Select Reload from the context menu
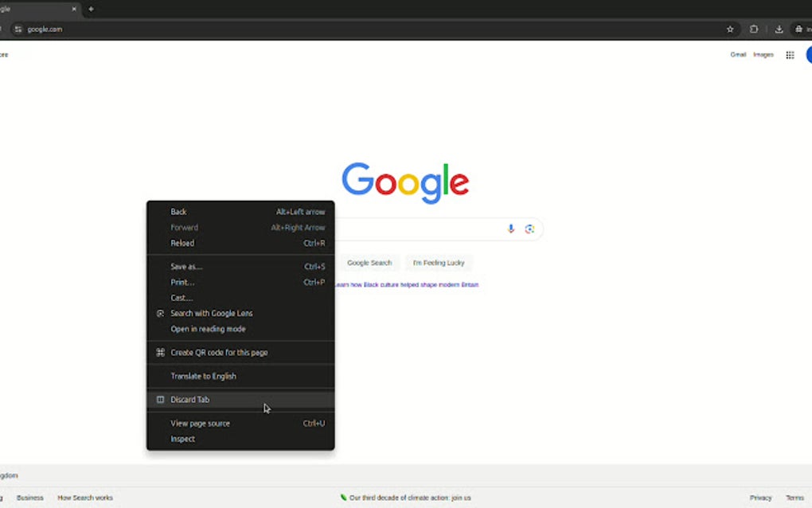The height and width of the screenshot is (508, 812). coord(182,243)
